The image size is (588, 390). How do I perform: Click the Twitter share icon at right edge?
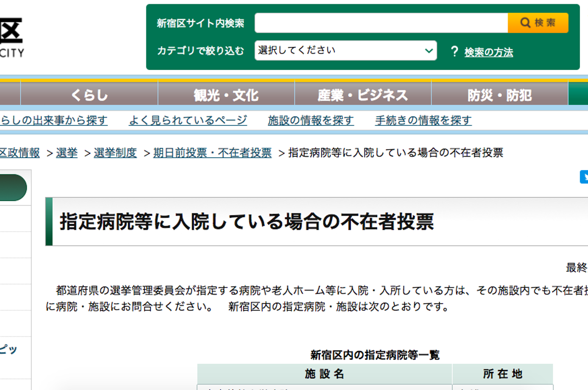point(584,177)
